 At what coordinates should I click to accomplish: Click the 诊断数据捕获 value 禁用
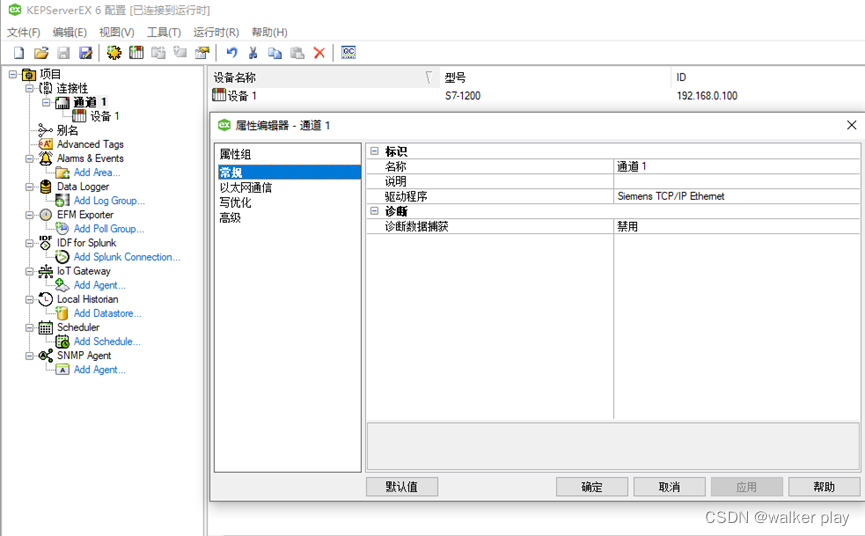click(x=736, y=227)
